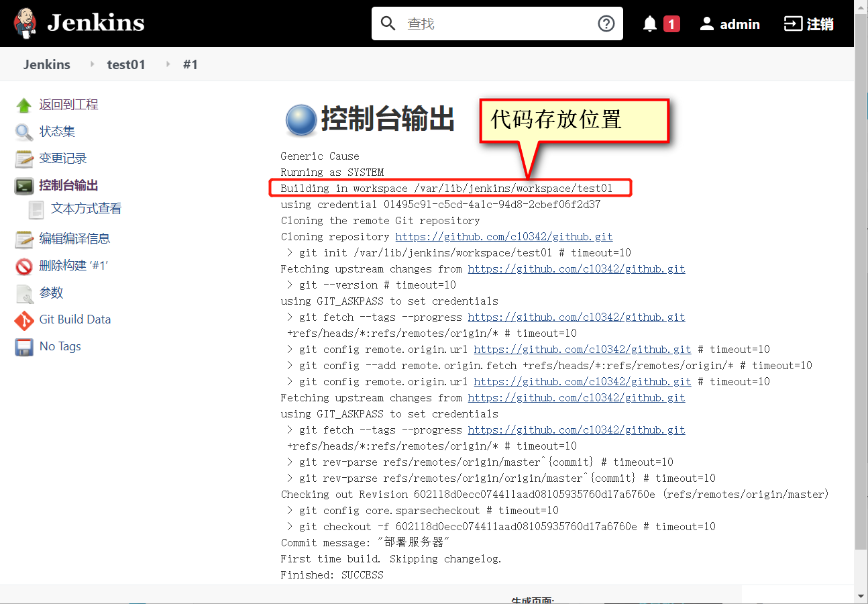This screenshot has height=604, width=868.
Task: Click the 注销 logout arrow icon
Action: click(793, 24)
